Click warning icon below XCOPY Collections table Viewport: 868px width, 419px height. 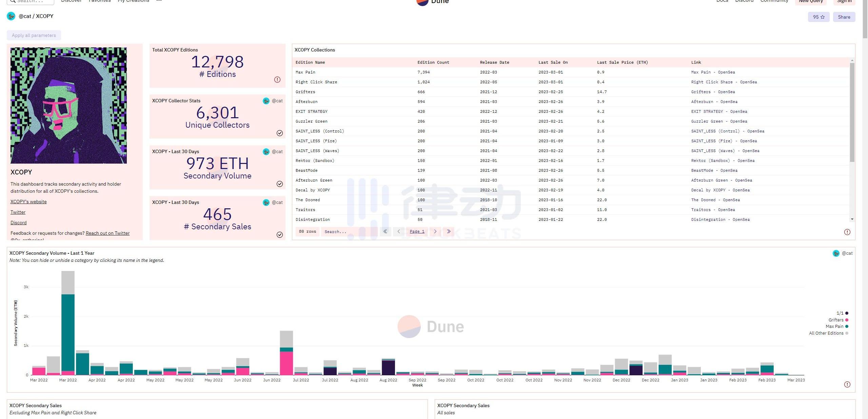coord(847,232)
